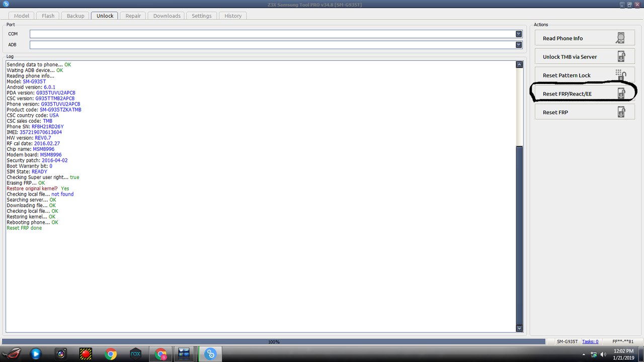Viewport: 644px width, 362px height.
Task: Click 'Chip name: MSM8996' log line
Action: pyautogui.click(x=31, y=149)
